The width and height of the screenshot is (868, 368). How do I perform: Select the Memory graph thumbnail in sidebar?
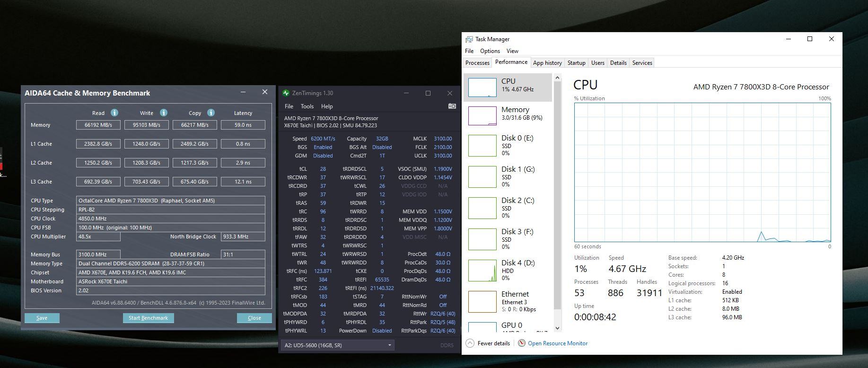click(482, 116)
